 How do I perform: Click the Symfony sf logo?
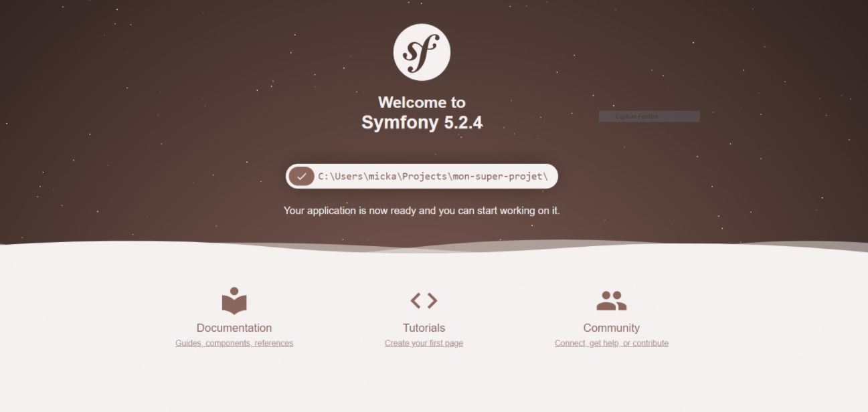coord(422,52)
